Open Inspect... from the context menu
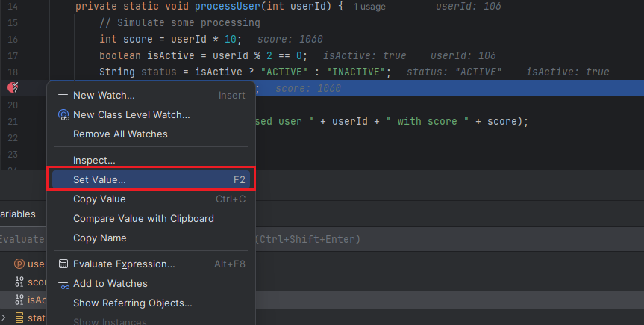Image resolution: width=644 pixels, height=325 pixels. tap(151, 160)
